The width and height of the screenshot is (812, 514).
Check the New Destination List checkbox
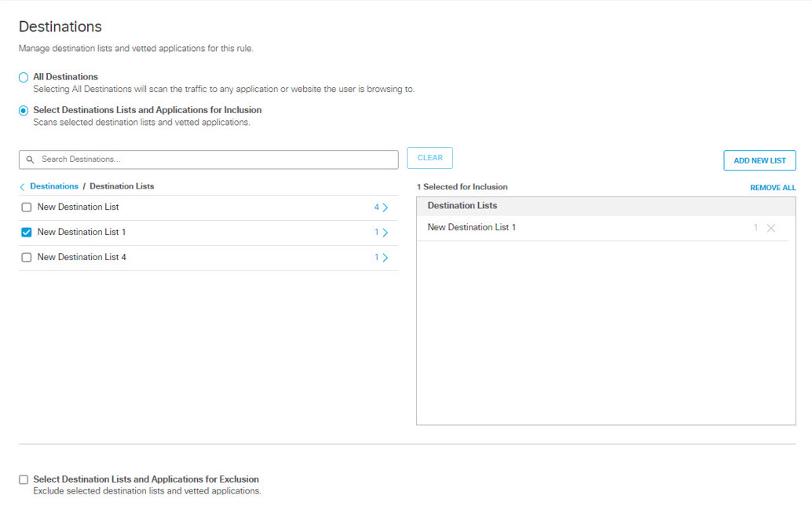pyautogui.click(x=27, y=207)
